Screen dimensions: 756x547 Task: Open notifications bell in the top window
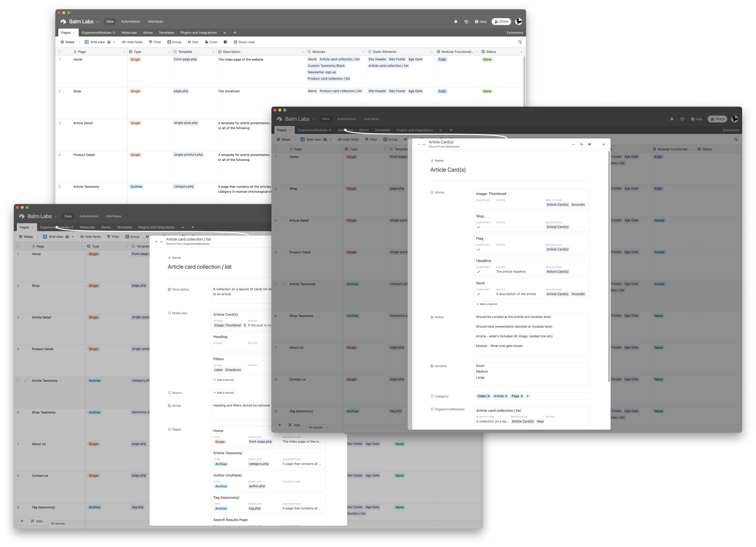pos(456,22)
